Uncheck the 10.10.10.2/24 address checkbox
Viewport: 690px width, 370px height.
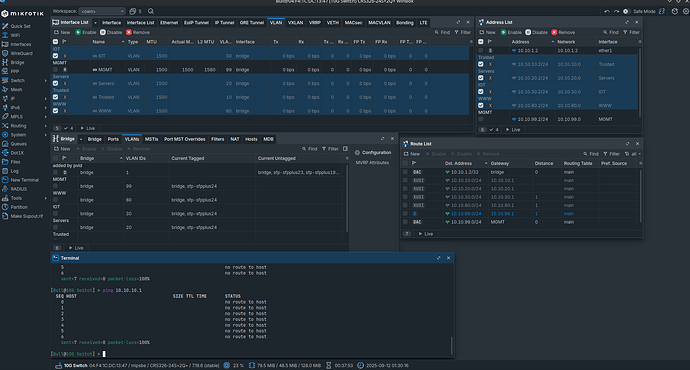pyautogui.click(x=481, y=64)
